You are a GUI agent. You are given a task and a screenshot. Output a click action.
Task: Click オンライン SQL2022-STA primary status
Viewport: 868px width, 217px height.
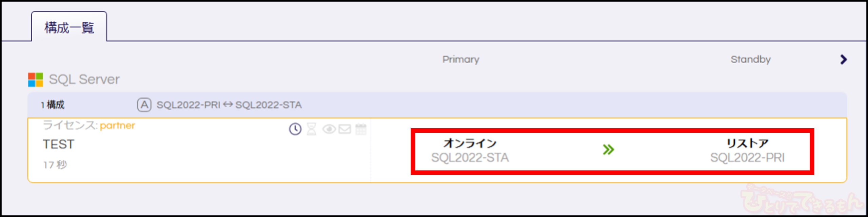470,150
